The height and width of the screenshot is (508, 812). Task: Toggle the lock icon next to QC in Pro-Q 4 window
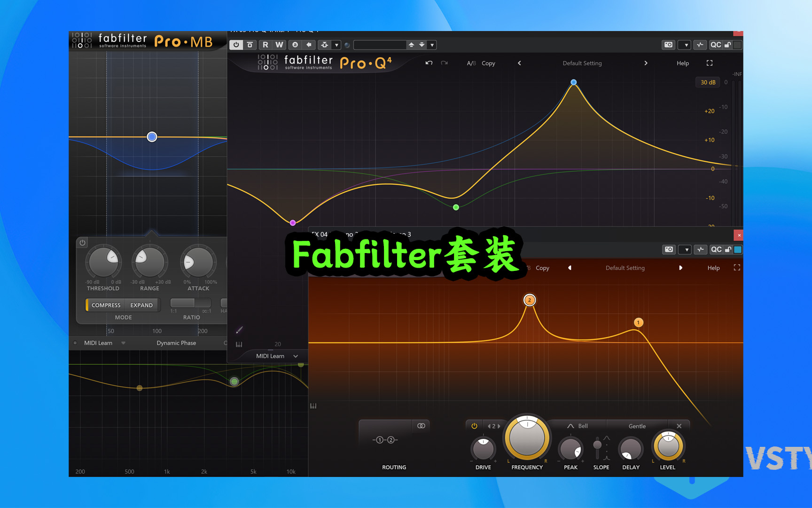point(728,45)
